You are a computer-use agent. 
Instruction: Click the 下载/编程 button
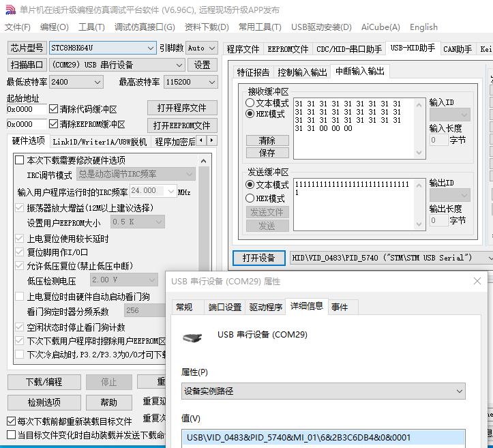coord(44,382)
